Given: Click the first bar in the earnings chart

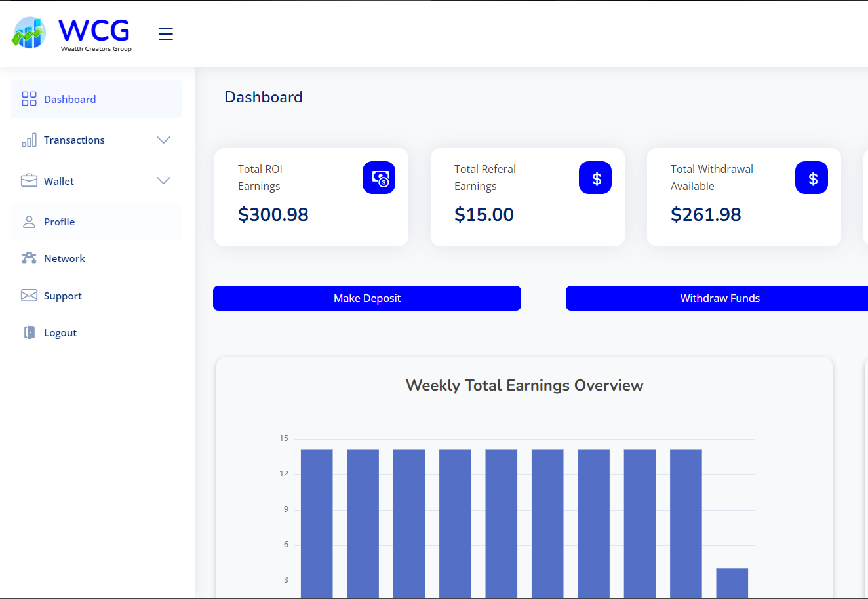Looking at the screenshot, I should pyautogui.click(x=317, y=524).
